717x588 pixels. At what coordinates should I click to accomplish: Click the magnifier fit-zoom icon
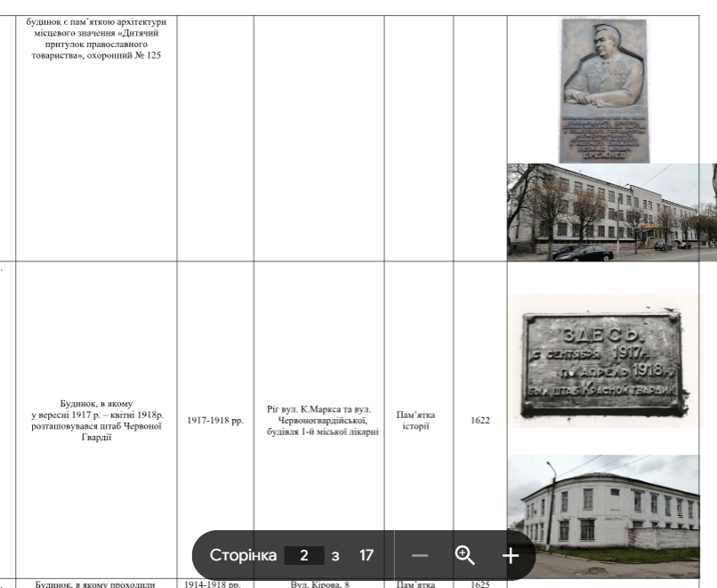tap(464, 555)
